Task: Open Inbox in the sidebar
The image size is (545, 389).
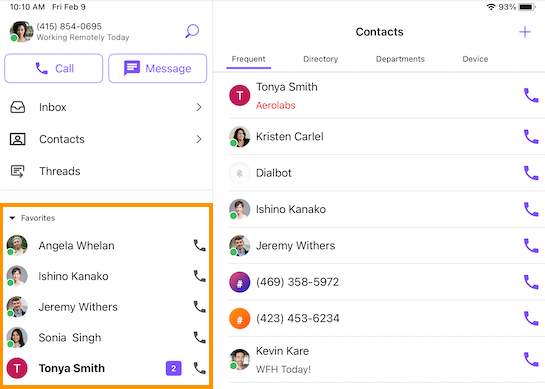Action: pyautogui.click(x=106, y=107)
